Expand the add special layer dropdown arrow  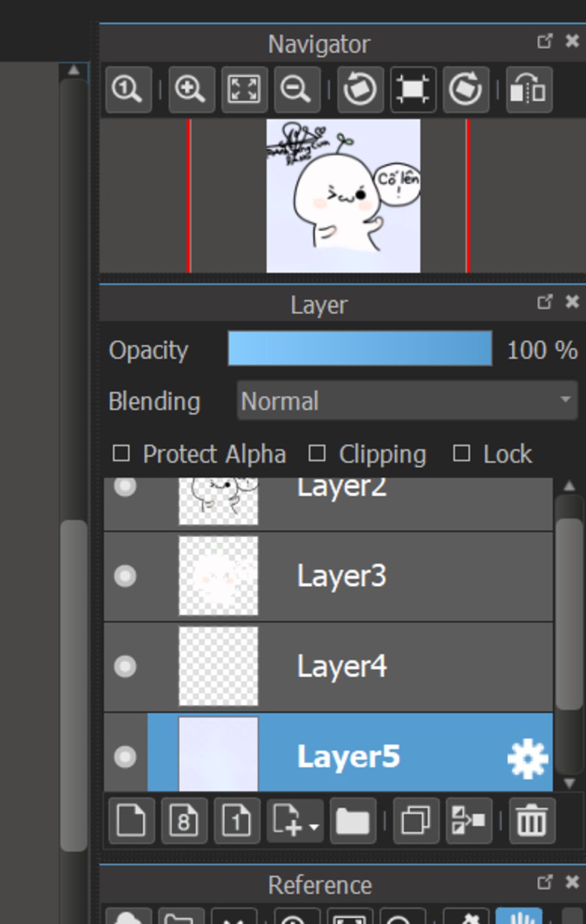314,827
